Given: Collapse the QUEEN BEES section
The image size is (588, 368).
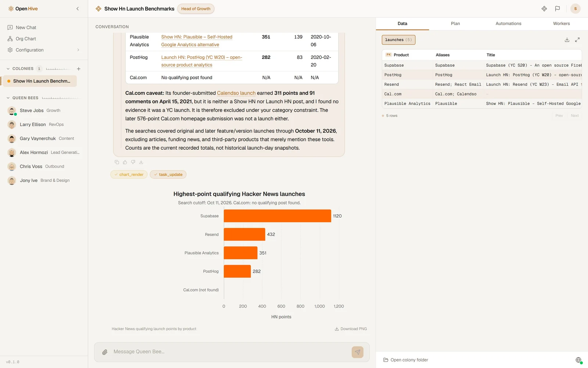Looking at the screenshot, I should coord(8,98).
